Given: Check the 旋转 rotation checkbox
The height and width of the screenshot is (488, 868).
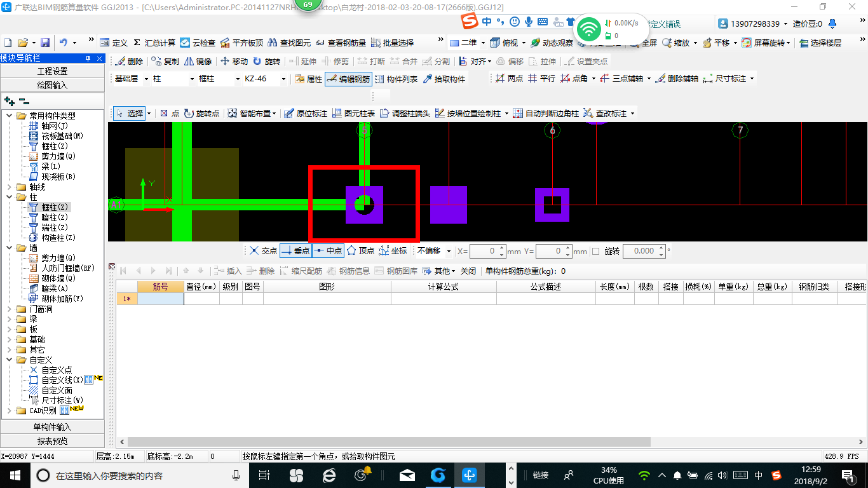Looking at the screenshot, I should coord(595,251).
